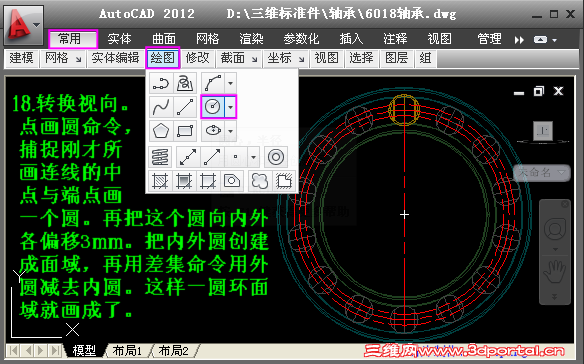Image resolution: width=584 pixels, height=364 pixels.
Task: Open the 渲染 ribbon tab
Action: point(251,39)
